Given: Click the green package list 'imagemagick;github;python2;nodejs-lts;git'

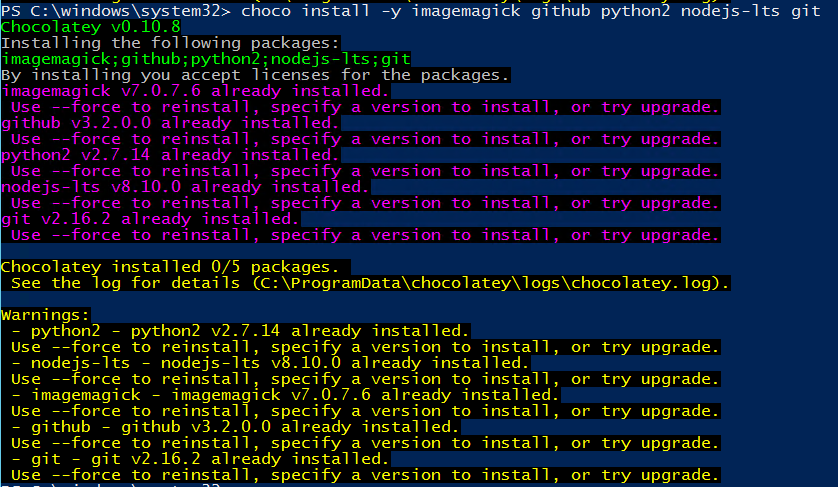Looking at the screenshot, I should [206, 59].
